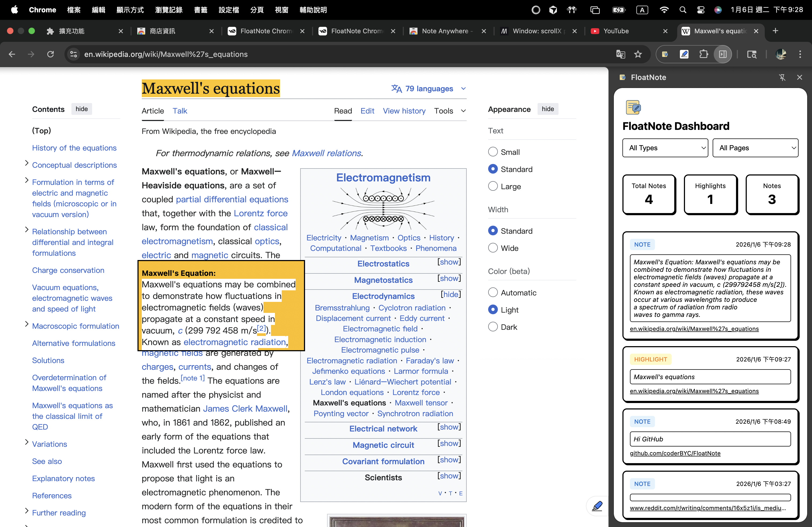The height and width of the screenshot is (527, 812).
Task: Open Google Translate icon in the address bar
Action: point(621,54)
